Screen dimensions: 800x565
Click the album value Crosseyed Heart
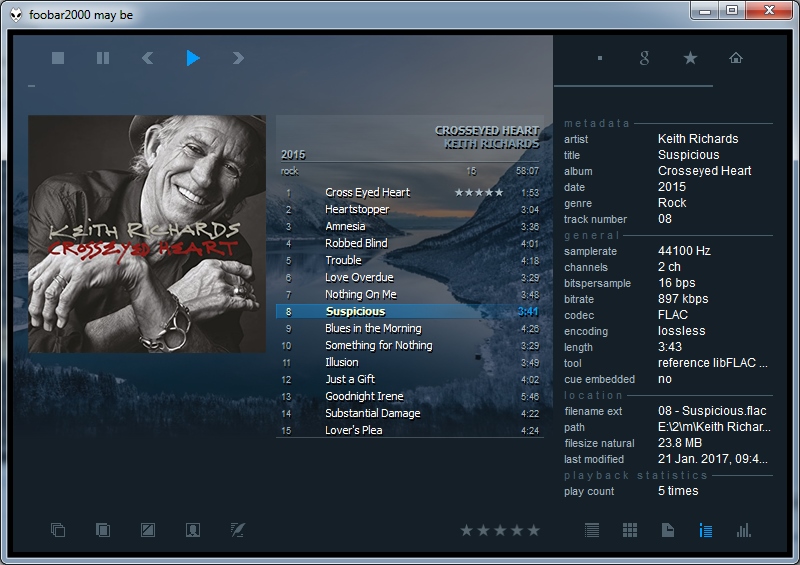point(704,171)
